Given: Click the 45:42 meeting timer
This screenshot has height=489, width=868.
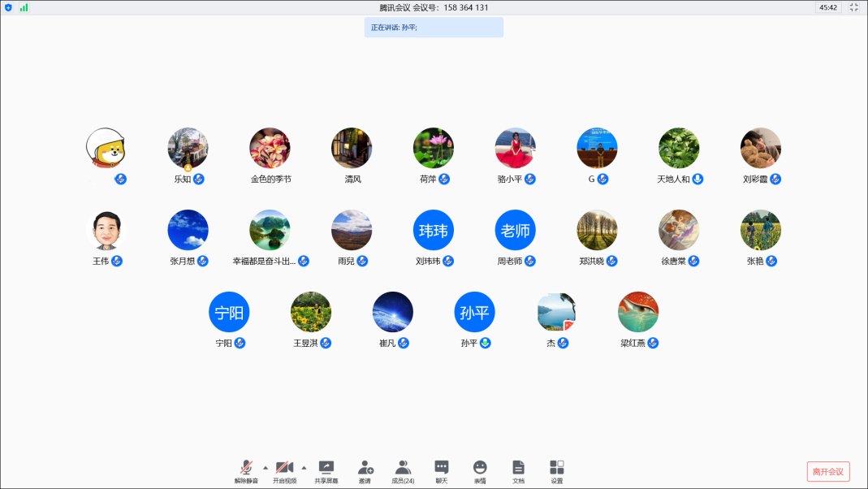Looking at the screenshot, I should tap(828, 7).
